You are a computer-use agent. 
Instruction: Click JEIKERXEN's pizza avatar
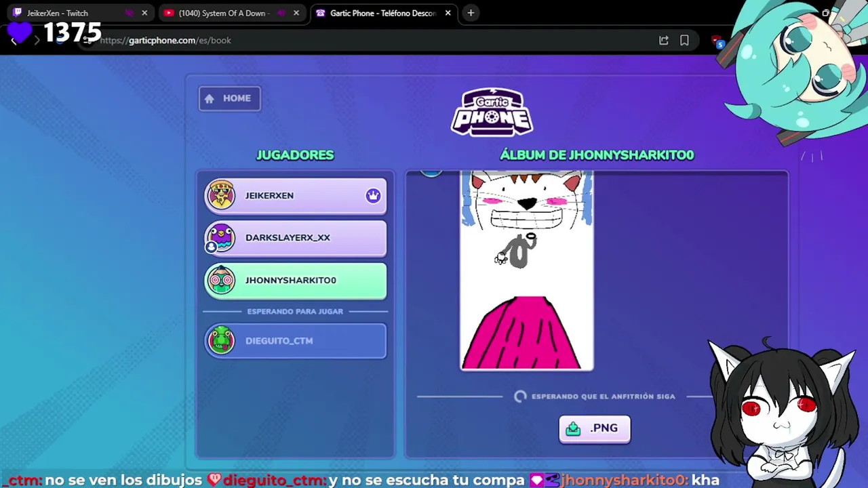click(221, 195)
